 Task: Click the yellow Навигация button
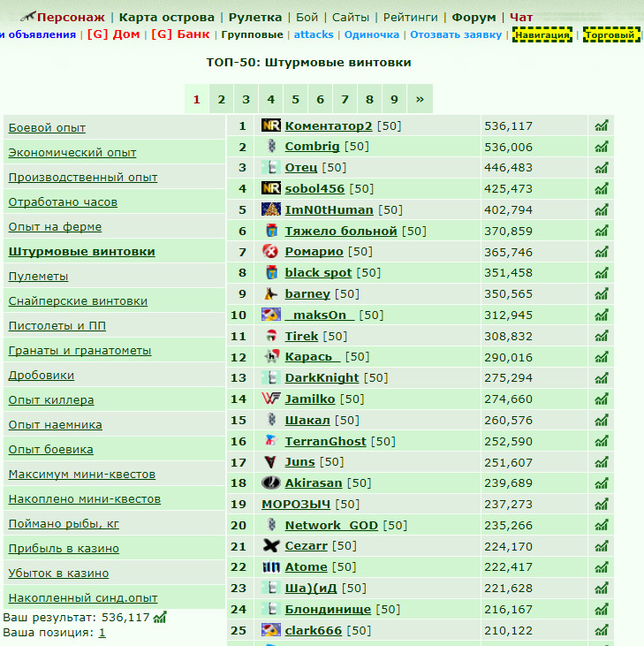point(542,34)
